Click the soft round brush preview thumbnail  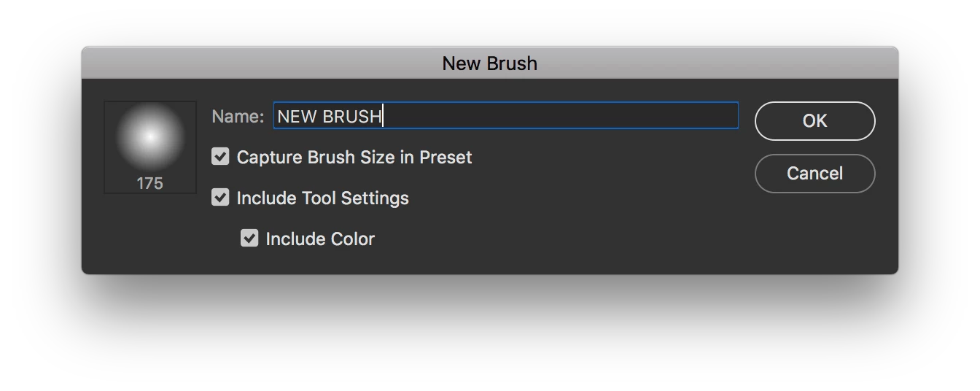150,137
